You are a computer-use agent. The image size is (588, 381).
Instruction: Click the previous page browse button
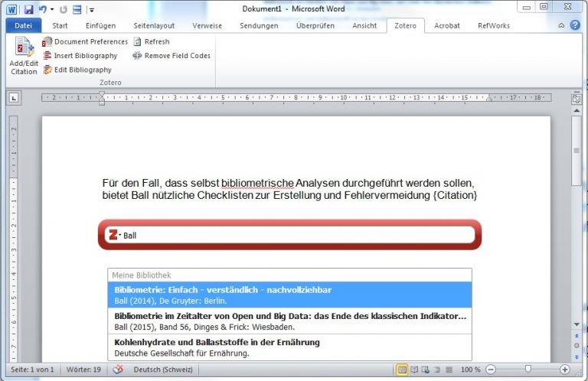577,336
